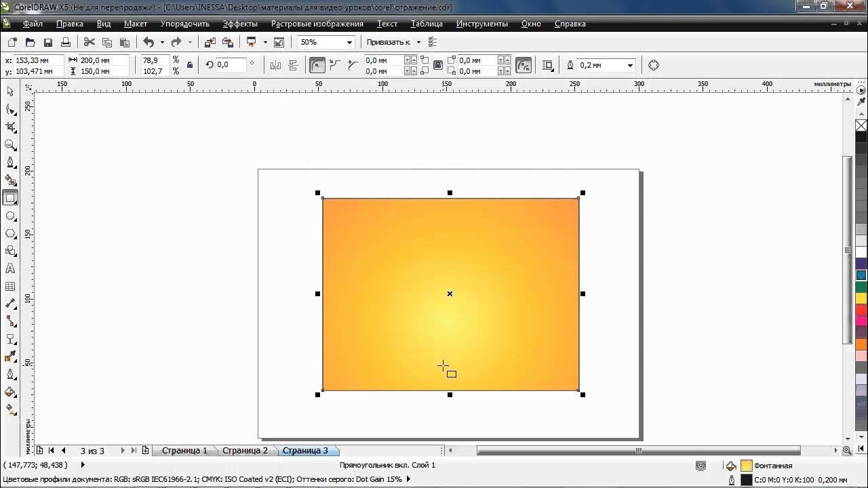Click the rotation angle input field
868x488 pixels.
pos(231,65)
